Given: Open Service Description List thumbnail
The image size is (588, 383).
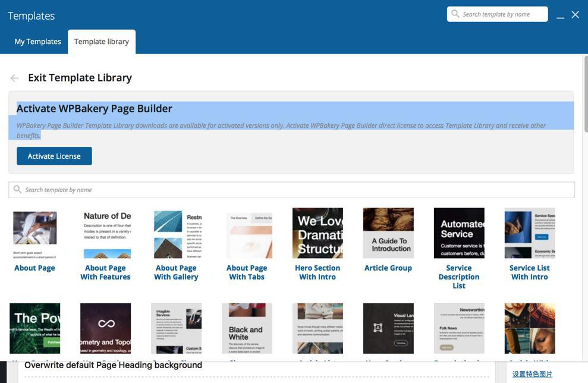Looking at the screenshot, I should pos(459,233).
